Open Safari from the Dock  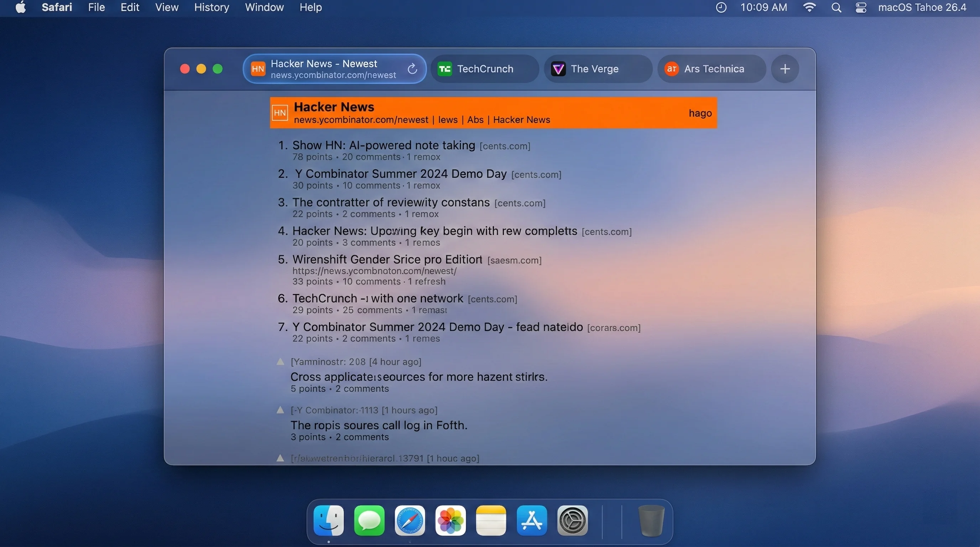pyautogui.click(x=410, y=520)
